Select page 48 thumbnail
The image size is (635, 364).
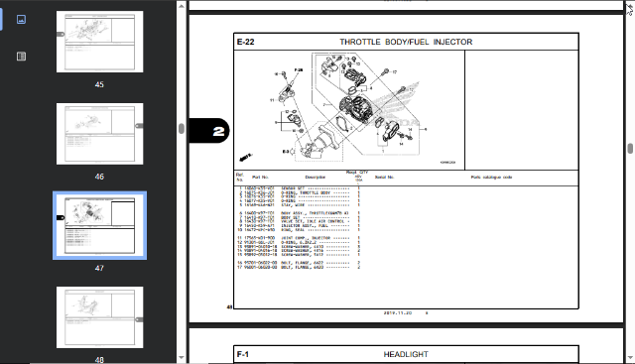[99, 317]
